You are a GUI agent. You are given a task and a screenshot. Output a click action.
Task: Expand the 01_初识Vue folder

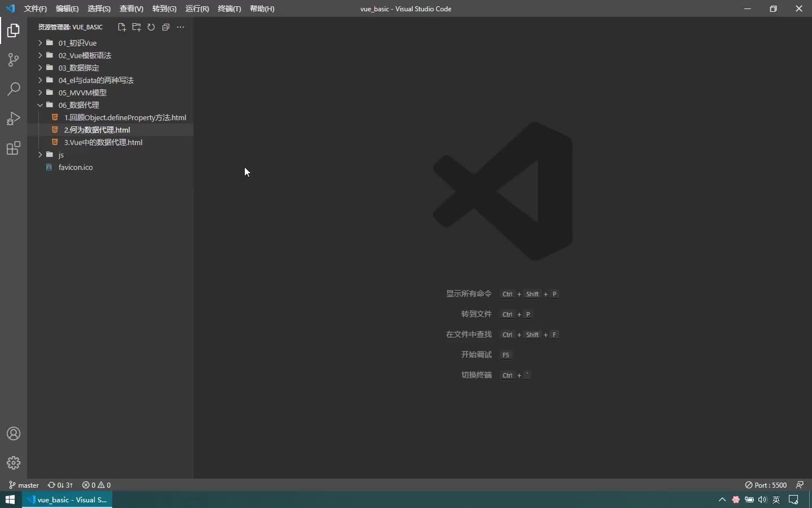click(110, 43)
